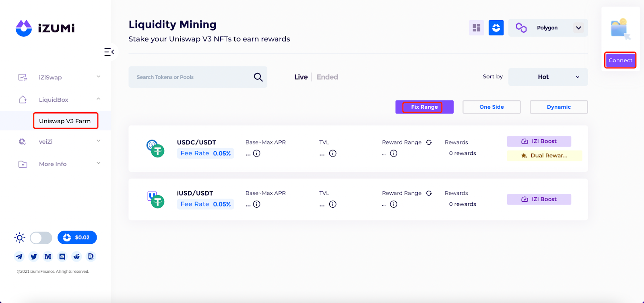644x303 pixels.
Task: Click the veiZi sidebar icon
Action: click(23, 142)
